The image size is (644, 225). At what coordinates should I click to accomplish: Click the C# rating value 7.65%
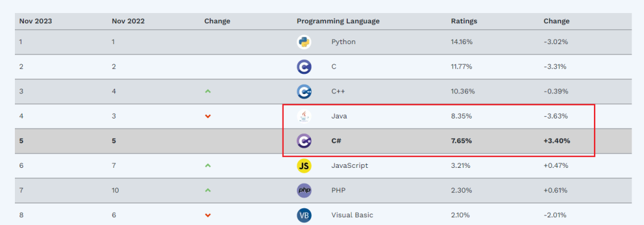pos(461,141)
